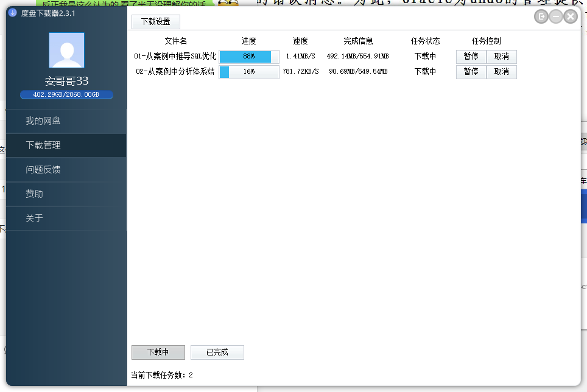The width and height of the screenshot is (587, 392).
Task: Cancel the 01-从案例中推导SQL优化 download
Action: (x=502, y=57)
